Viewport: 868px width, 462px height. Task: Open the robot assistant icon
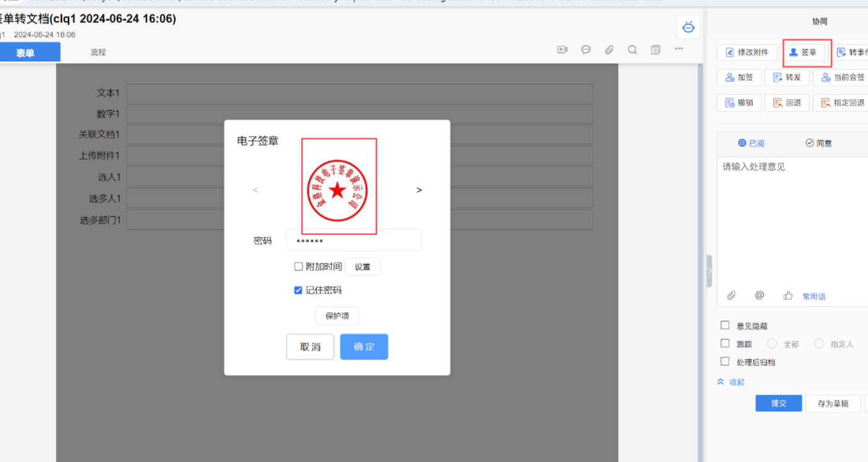[x=688, y=27]
